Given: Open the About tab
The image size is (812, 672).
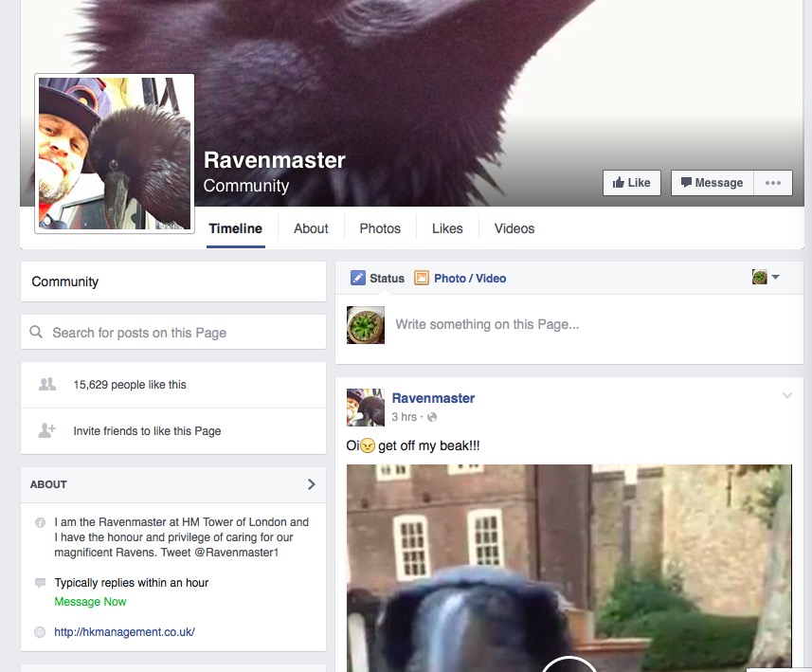Looking at the screenshot, I should click(x=311, y=228).
